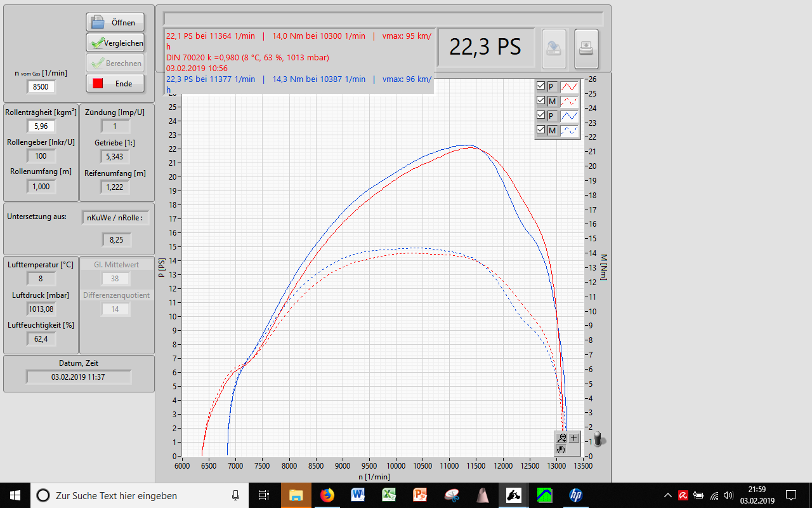Open the Snipping Tool in taskbar

click(452, 495)
